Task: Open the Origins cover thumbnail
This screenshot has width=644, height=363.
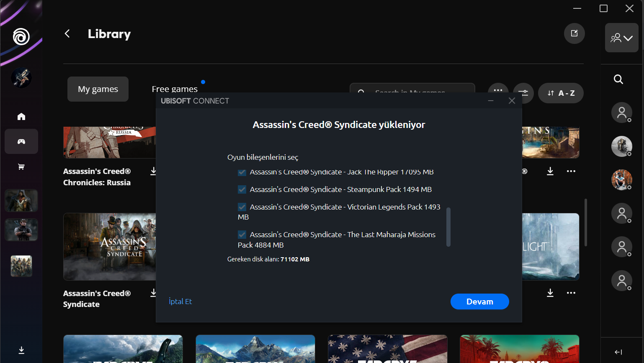Action: point(551,143)
